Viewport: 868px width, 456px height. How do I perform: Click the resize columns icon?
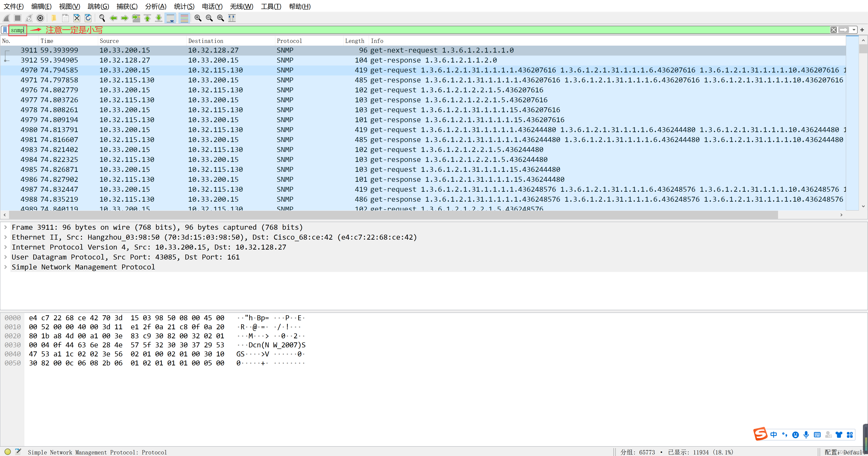[232, 18]
